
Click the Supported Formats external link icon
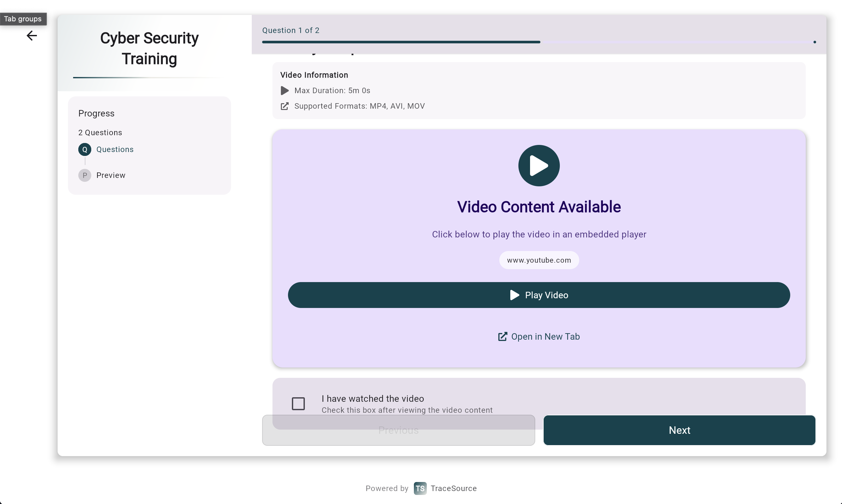[285, 106]
